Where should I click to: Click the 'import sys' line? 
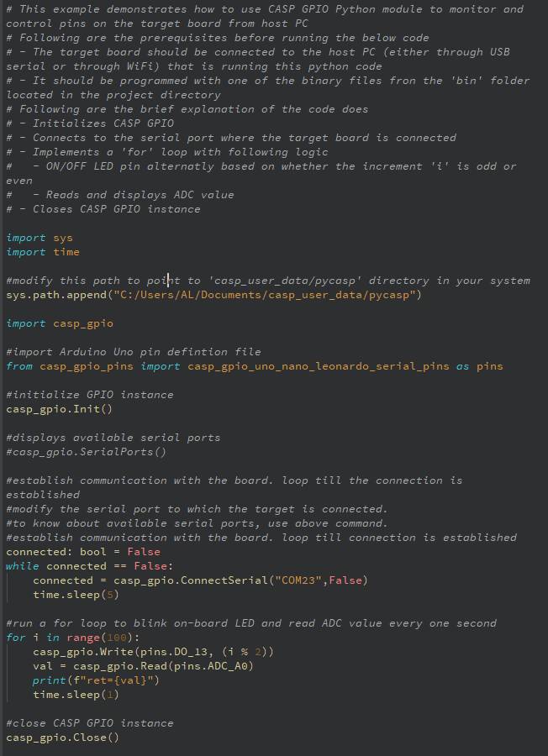point(40,238)
